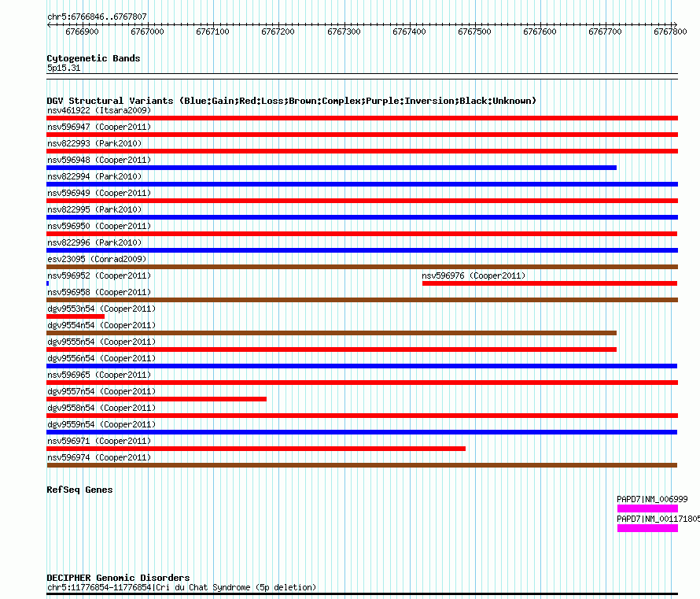
Task: Click the chr5:6766846..6767807 region label
Action: coord(97,17)
